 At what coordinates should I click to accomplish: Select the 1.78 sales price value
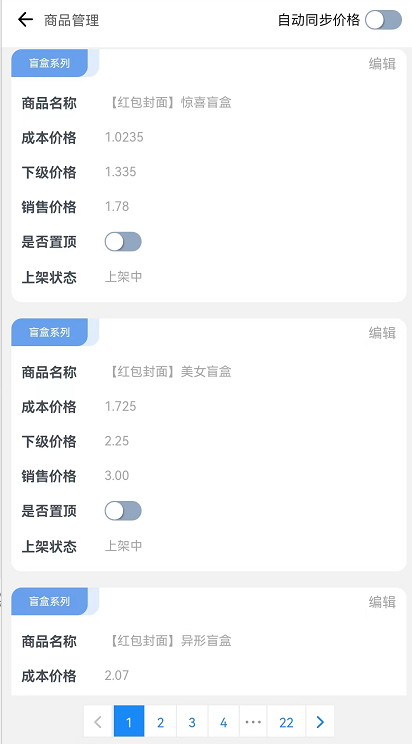[x=117, y=207]
